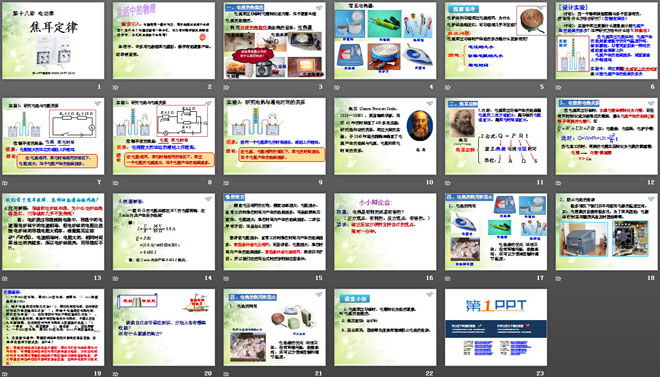This screenshot has width=660, height=377.
Task: Select slide 15 thumbnail text-only discussion slide
Action: (x=274, y=231)
